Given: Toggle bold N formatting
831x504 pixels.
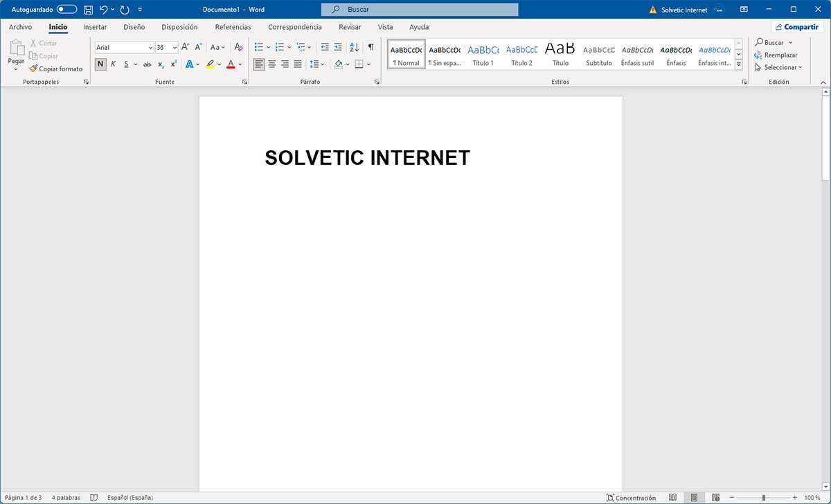Looking at the screenshot, I should point(100,64).
